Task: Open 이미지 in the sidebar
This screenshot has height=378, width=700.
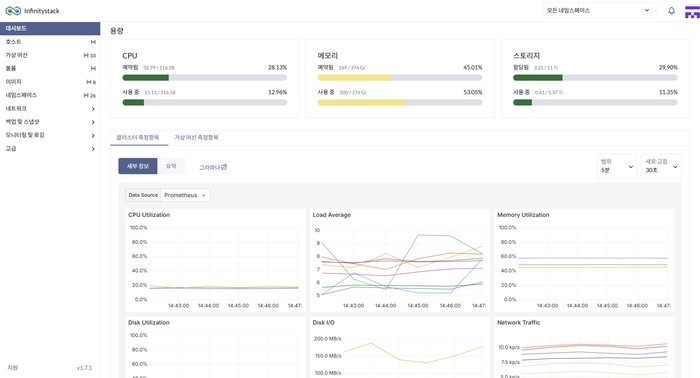Action: click(50, 82)
